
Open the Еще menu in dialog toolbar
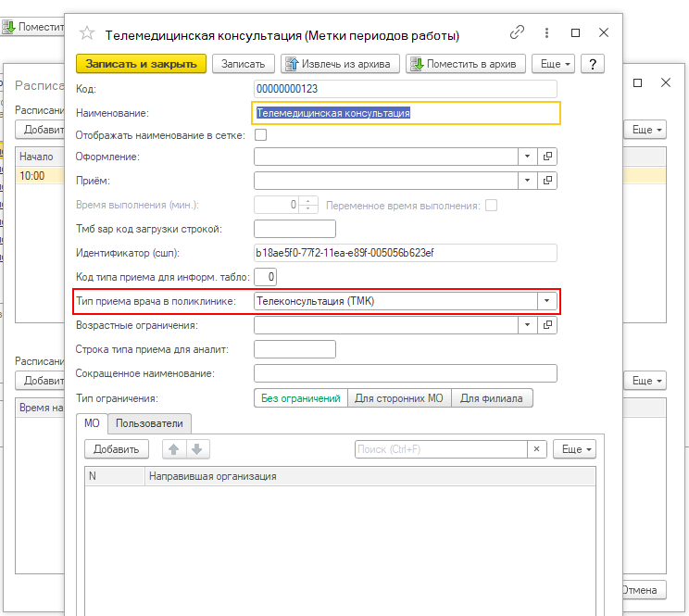click(x=553, y=64)
